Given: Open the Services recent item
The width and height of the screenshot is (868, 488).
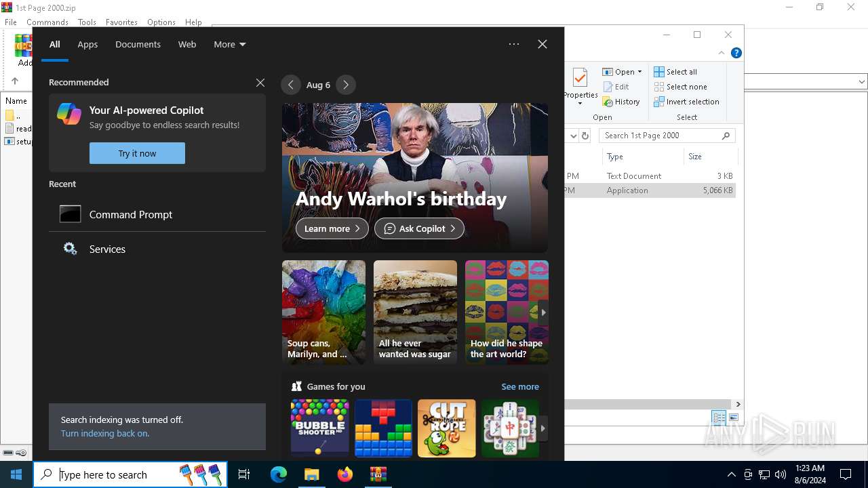Looking at the screenshot, I should (x=157, y=249).
